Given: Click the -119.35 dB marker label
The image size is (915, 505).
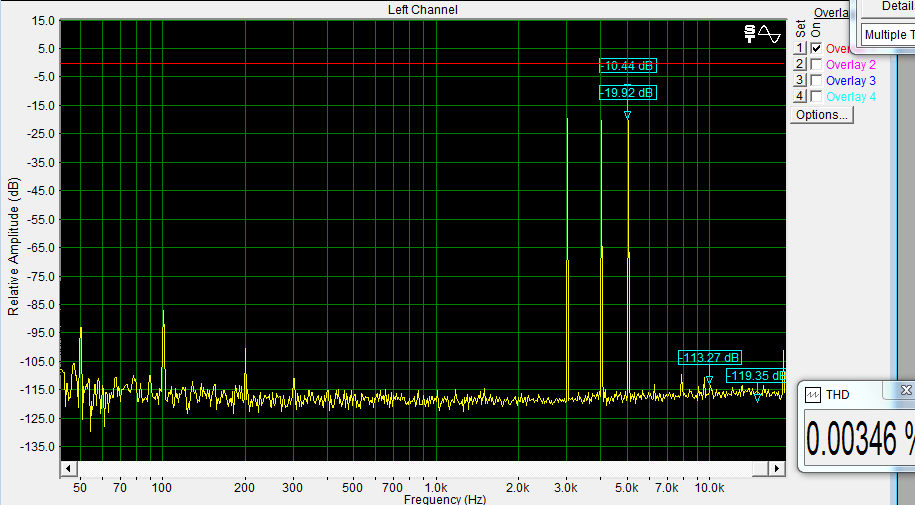Looking at the screenshot, I should (x=756, y=375).
